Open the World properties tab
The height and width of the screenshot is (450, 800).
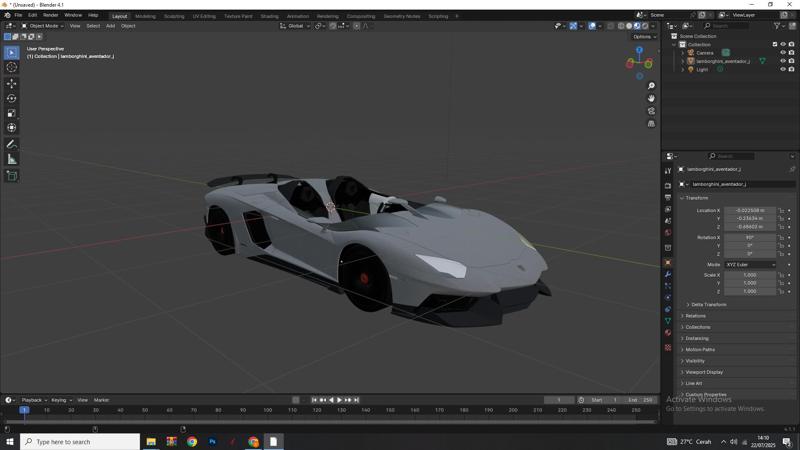click(x=668, y=233)
